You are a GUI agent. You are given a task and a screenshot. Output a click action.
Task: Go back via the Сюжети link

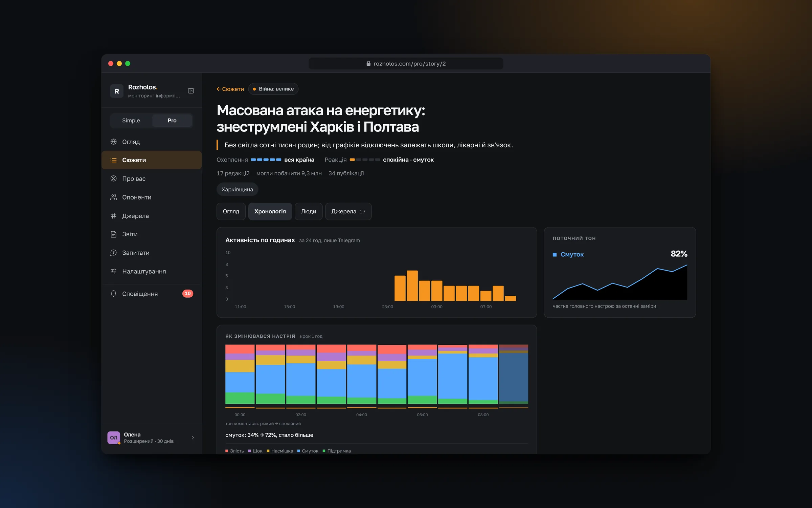230,89
